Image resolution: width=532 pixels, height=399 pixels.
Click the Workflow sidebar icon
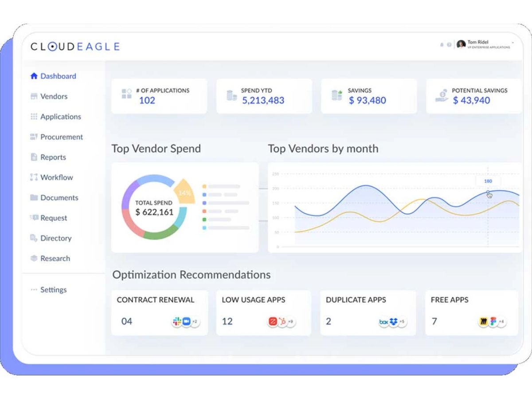[x=34, y=177]
